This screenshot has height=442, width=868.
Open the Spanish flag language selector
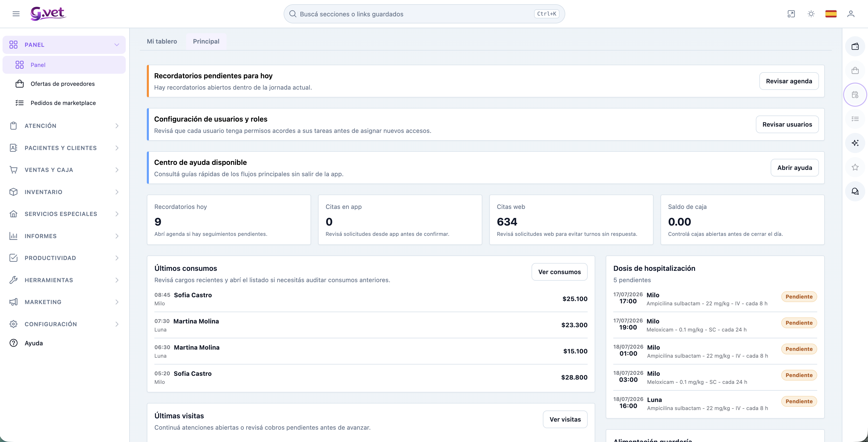[831, 14]
